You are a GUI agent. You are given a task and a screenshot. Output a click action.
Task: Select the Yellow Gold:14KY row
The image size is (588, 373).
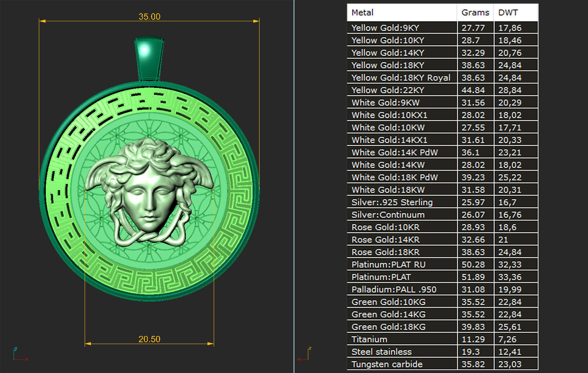[442, 53]
